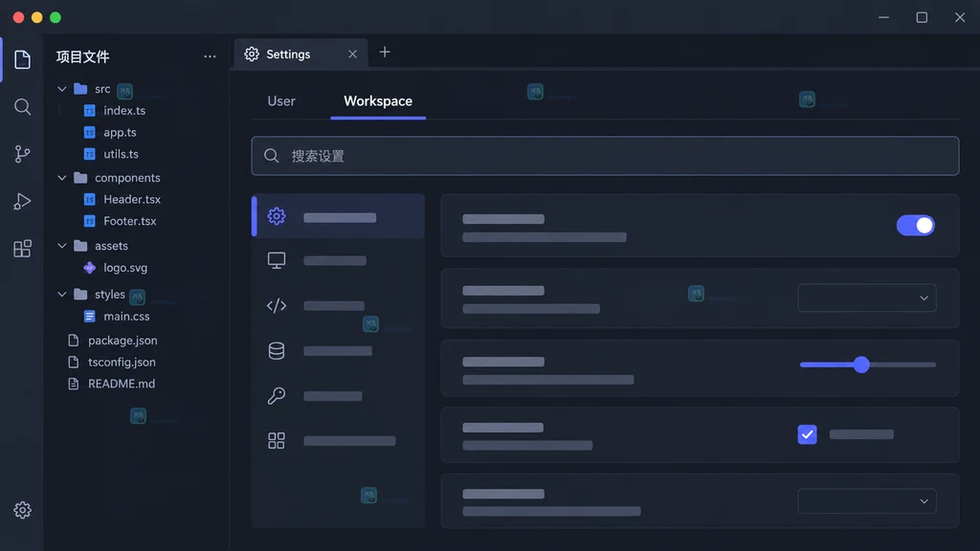Viewport: 980px width, 551px height.
Task: Open Header.tsx in the file tree
Action: [x=132, y=199]
